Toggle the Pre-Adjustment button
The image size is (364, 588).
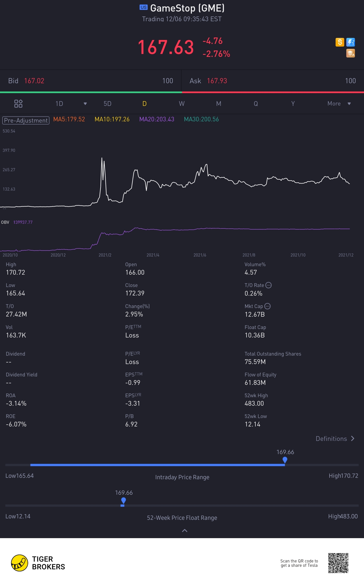pos(26,120)
